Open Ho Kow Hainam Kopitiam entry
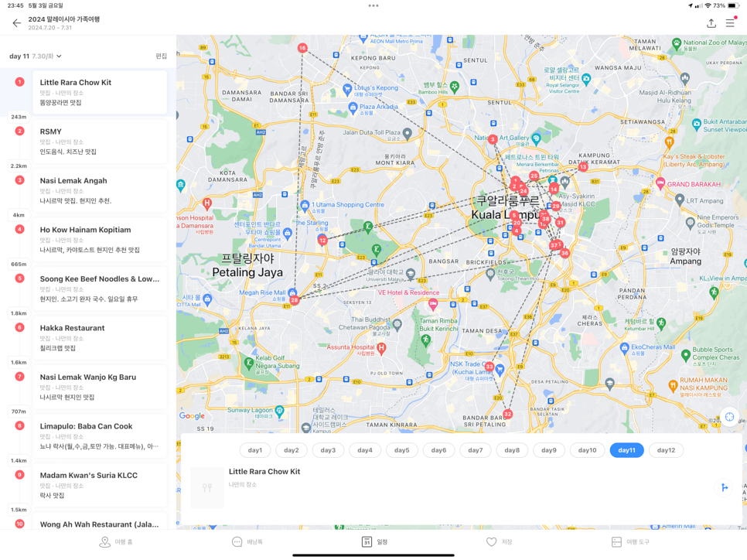Image resolution: width=747 pixels, height=560 pixels. click(100, 239)
